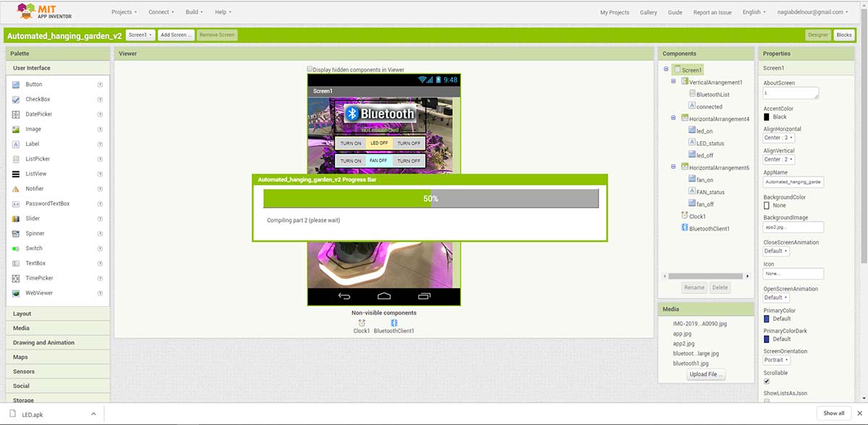Click the LED.apk download file icon
The image size is (868, 425).
click(12, 413)
